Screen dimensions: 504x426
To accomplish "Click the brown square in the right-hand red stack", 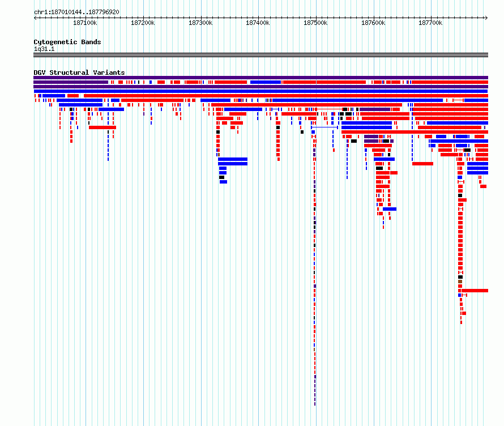I will (x=460, y=282).
